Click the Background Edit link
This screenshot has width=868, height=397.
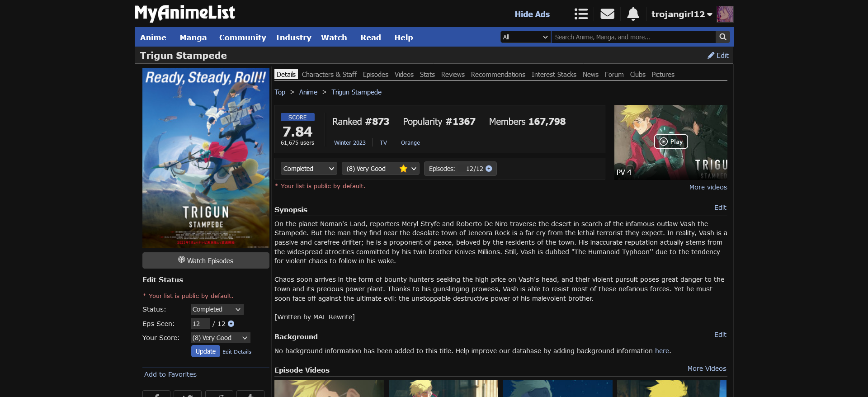coord(720,335)
